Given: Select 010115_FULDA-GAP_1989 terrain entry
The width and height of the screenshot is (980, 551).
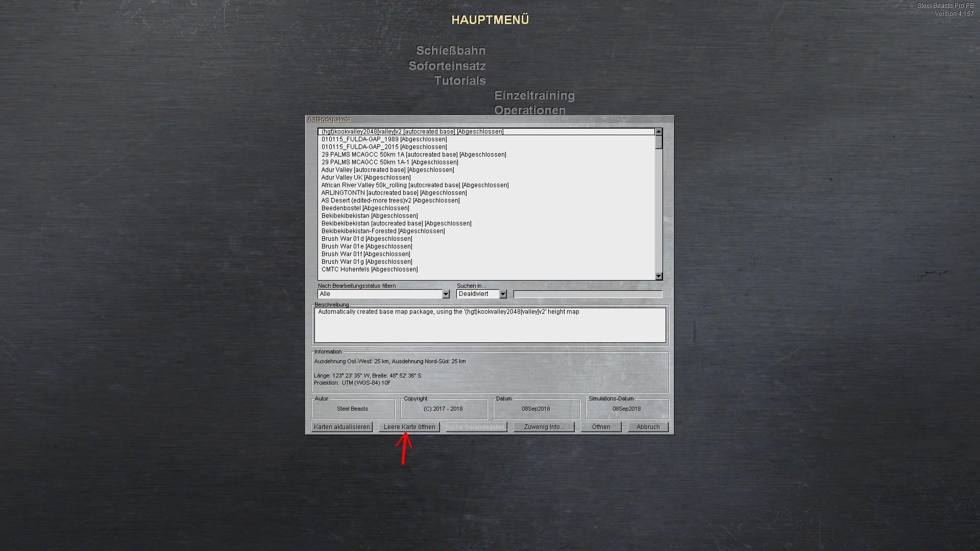Looking at the screenshot, I should point(384,139).
